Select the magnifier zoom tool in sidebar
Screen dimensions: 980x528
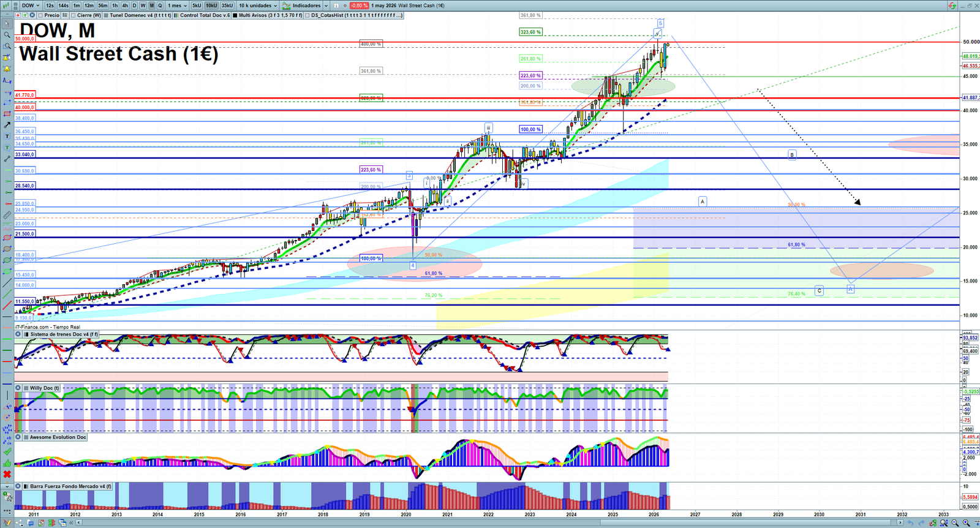(x=7, y=34)
